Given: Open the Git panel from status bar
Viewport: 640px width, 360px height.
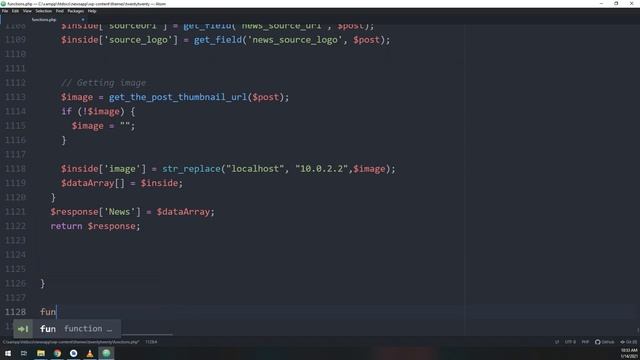Looking at the screenshot, I should [x=629, y=342].
